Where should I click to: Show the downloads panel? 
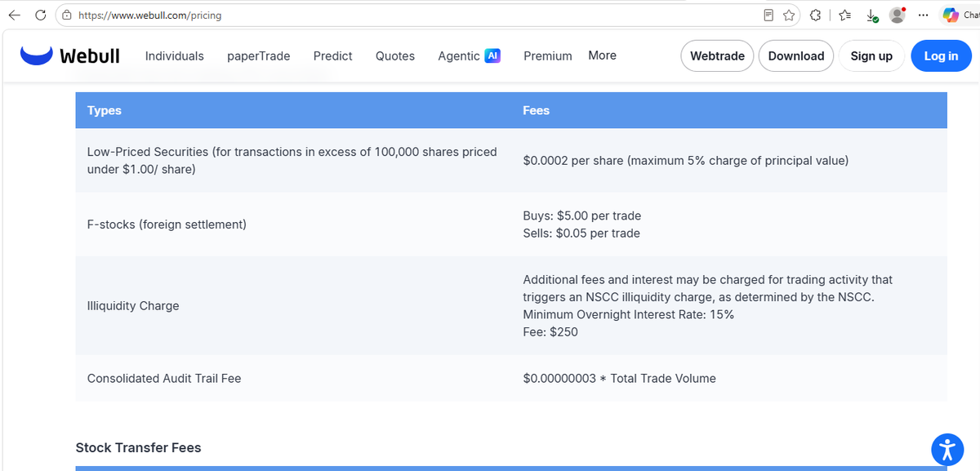[872, 16]
